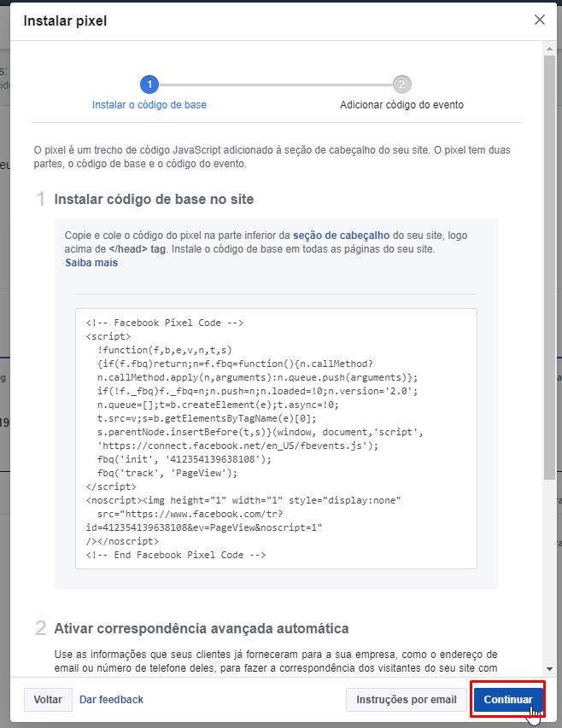Close the Instalar pixel dialog
The width and height of the screenshot is (562, 728).
tap(539, 20)
